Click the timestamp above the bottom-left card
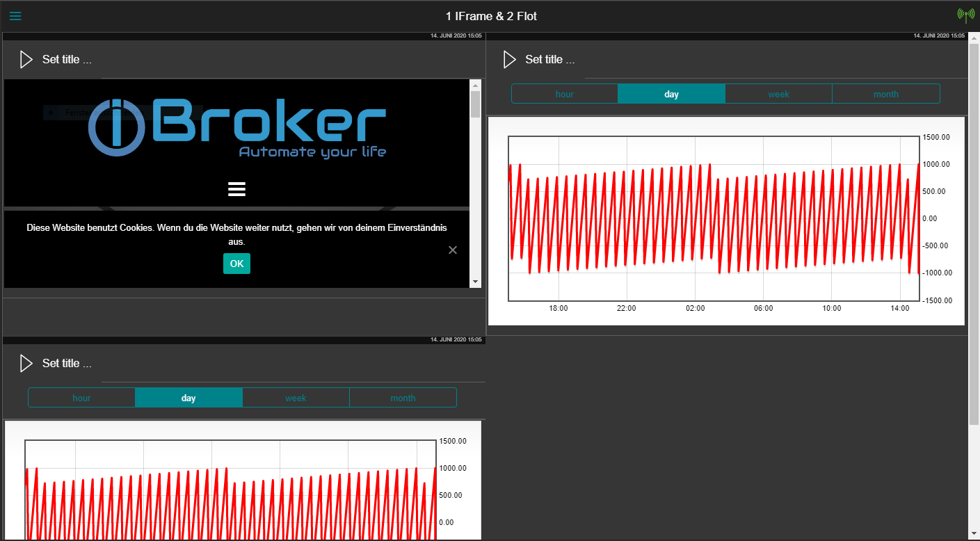The height and width of the screenshot is (541, 980). (x=456, y=339)
